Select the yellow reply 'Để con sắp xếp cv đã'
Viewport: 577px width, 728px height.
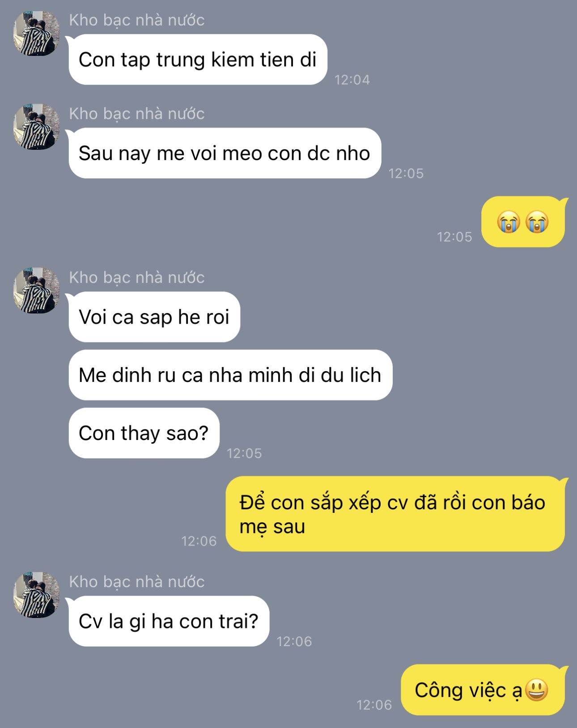point(395,514)
